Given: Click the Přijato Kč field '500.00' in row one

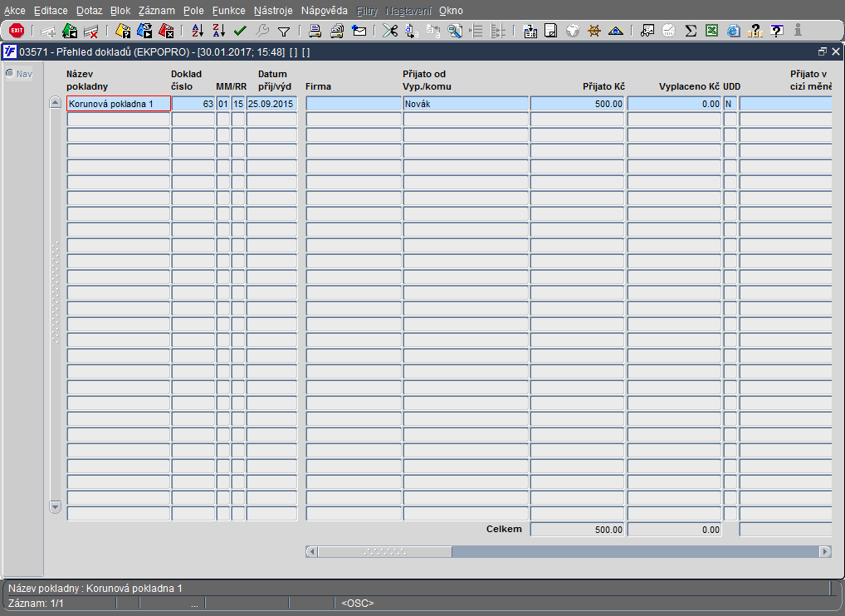Looking at the screenshot, I should point(577,104).
